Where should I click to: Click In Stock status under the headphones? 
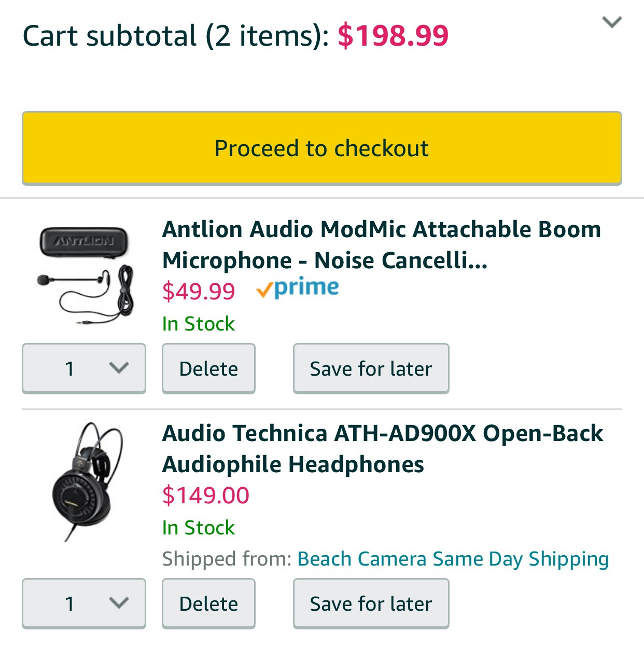click(x=198, y=528)
